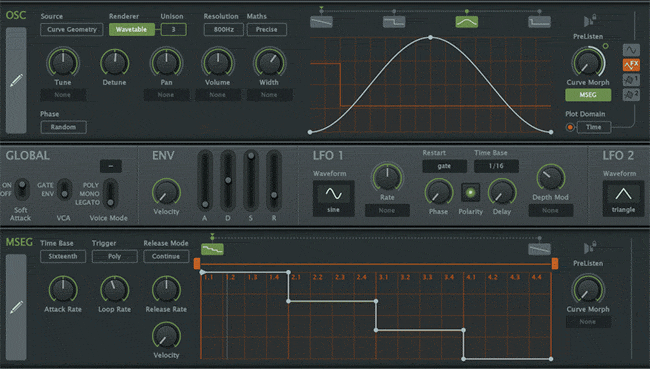This screenshot has width=650, height=369.
Task: Select the grey MSEG curve thumbnail at right
Action: (x=539, y=249)
